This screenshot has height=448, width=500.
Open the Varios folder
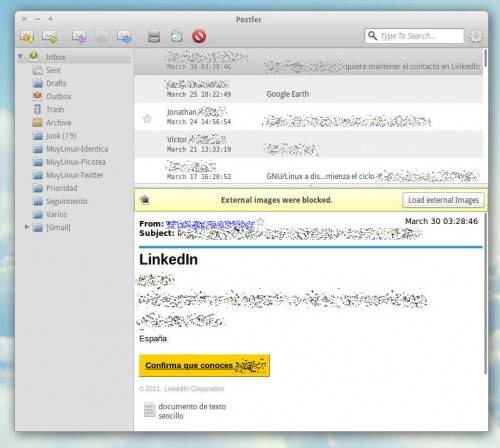pos(56,214)
